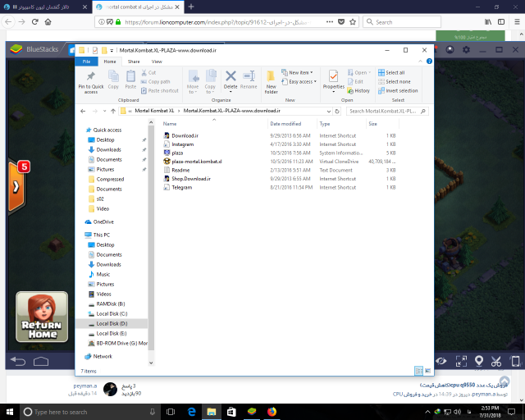
Task: Click Pin to Quick access icon
Action: click(x=91, y=76)
